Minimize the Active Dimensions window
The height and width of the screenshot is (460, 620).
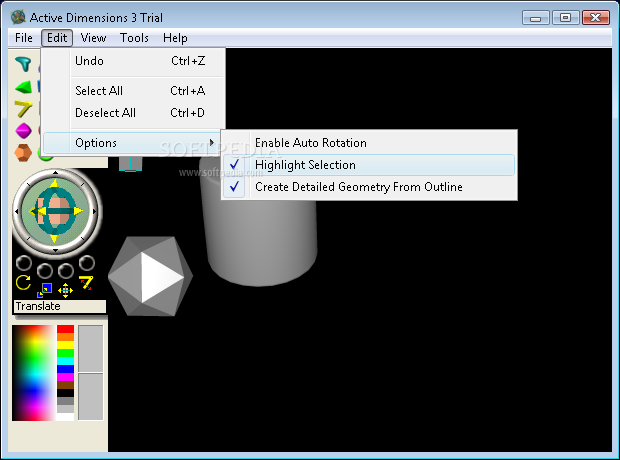click(535, 18)
